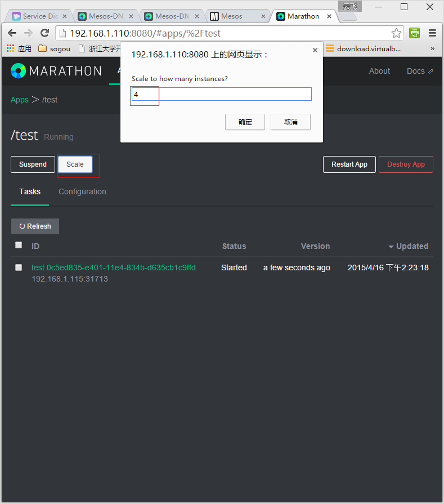Cancel scaling with 取消 button
444x504 pixels.
(x=290, y=122)
